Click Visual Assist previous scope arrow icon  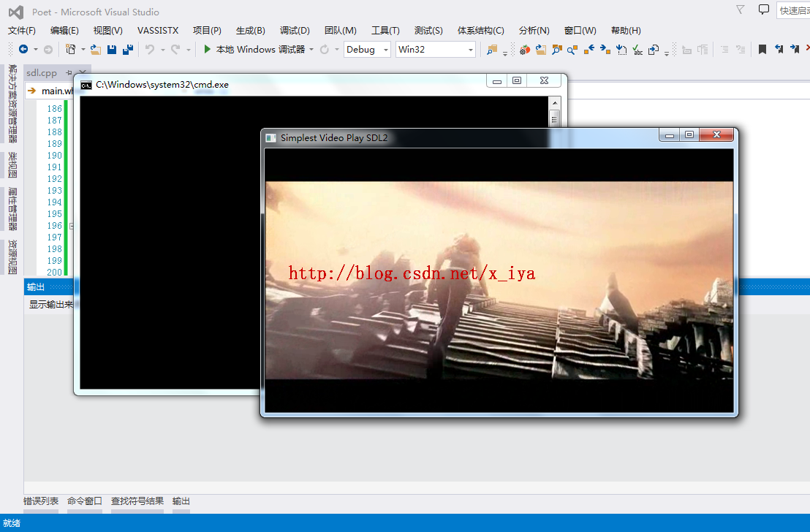tap(589, 50)
